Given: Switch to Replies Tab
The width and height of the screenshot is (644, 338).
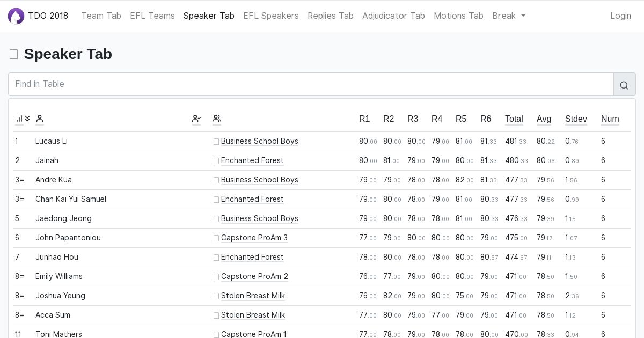Looking at the screenshot, I should point(331,16).
